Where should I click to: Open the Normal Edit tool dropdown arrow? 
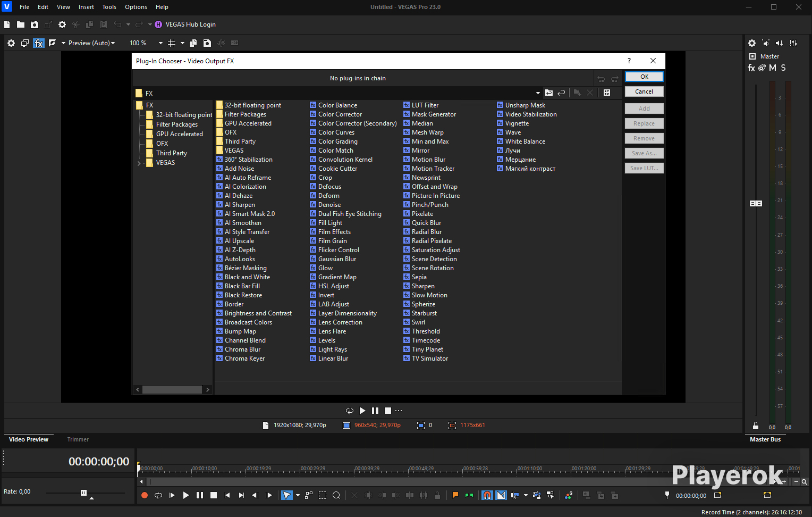click(298, 495)
